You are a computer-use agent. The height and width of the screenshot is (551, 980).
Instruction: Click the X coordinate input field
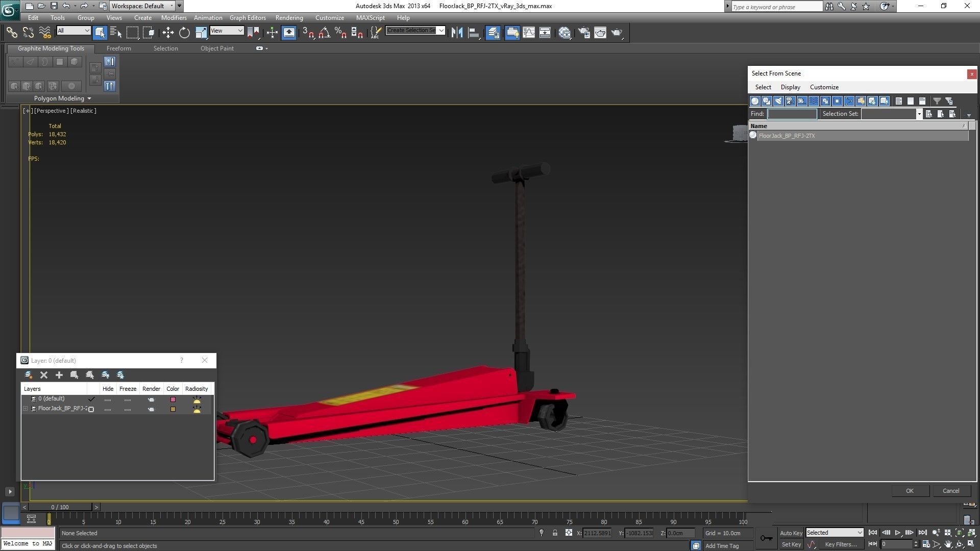[597, 533]
